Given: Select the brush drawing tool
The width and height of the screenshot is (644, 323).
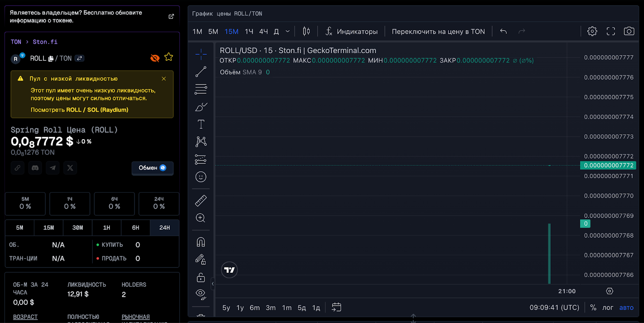Looking at the screenshot, I should pos(201,107).
